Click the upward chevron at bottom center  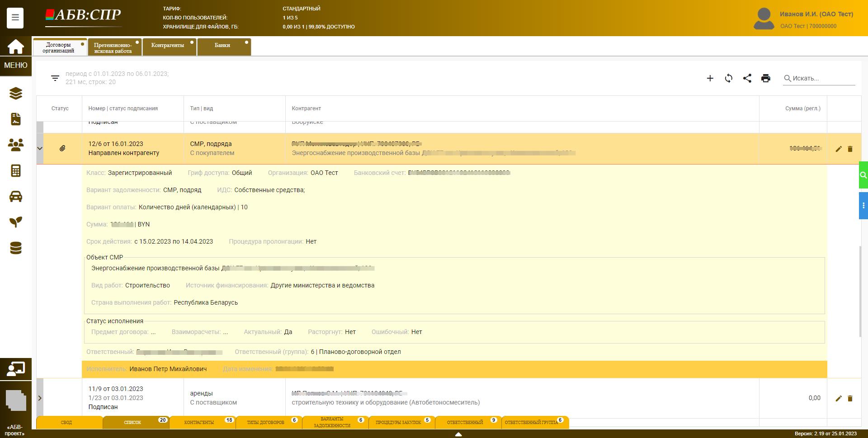[x=459, y=434]
